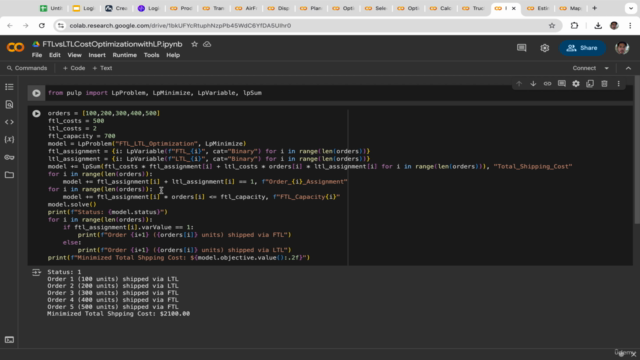The width and height of the screenshot is (640, 360).
Task: Open the File menu
Action: point(37,55)
